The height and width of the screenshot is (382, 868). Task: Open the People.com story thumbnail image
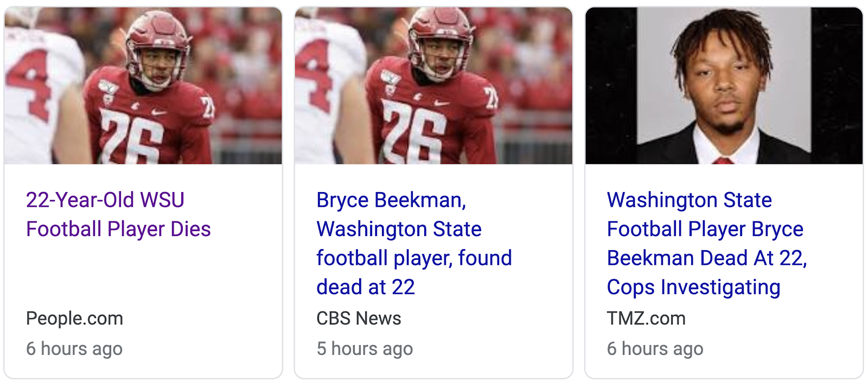(x=143, y=86)
